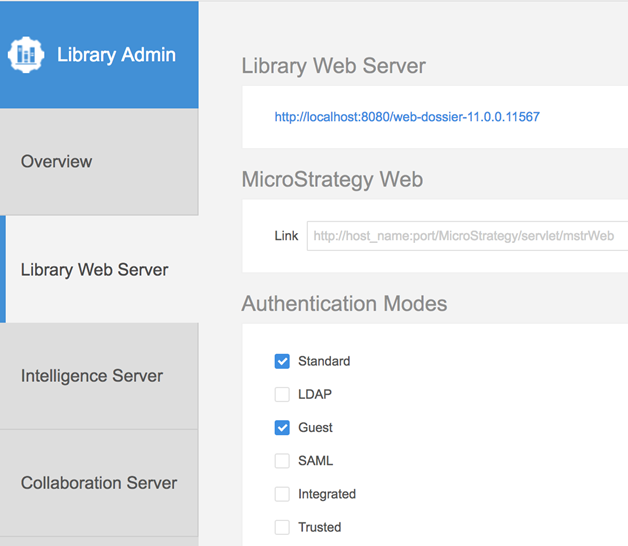The height and width of the screenshot is (546, 628).
Task: Click the Trusted label text
Action: point(320,528)
